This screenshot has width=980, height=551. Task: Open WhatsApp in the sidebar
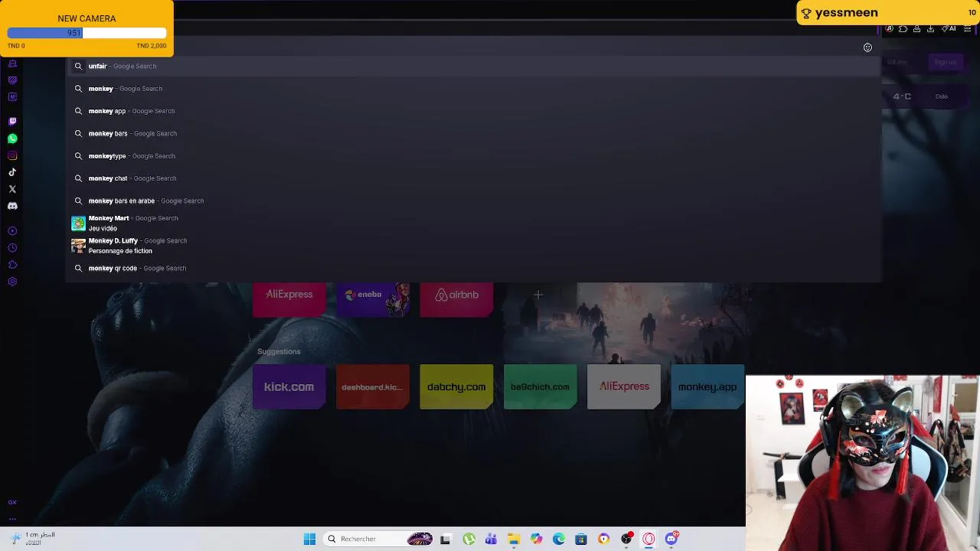(x=12, y=139)
